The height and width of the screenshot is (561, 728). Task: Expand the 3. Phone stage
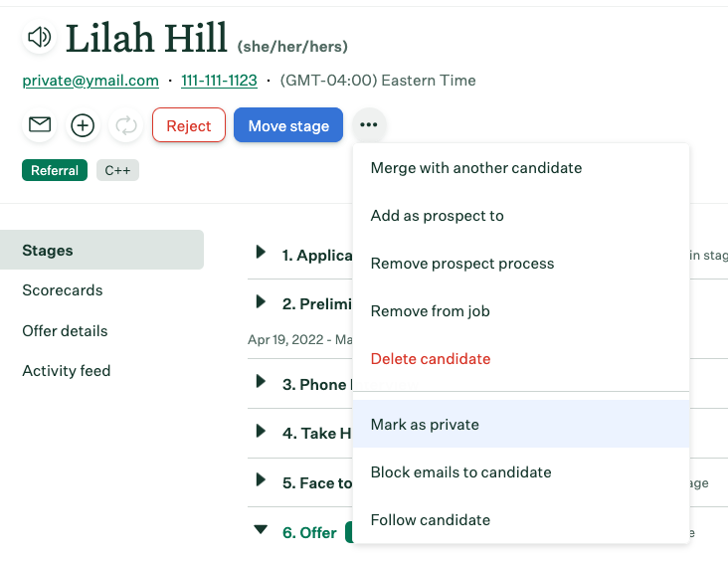click(261, 382)
